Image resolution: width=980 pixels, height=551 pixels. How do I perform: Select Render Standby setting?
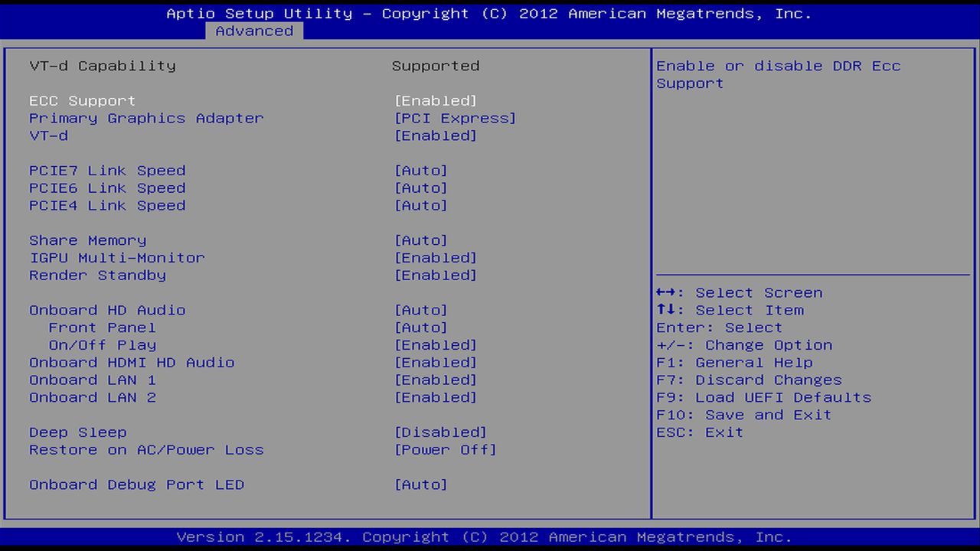pos(97,275)
